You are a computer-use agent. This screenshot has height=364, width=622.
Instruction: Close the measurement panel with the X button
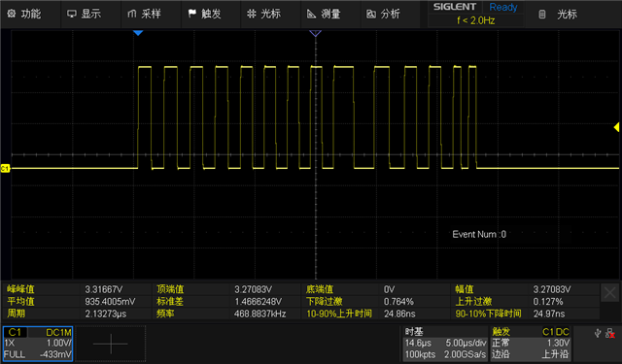[x=609, y=293]
